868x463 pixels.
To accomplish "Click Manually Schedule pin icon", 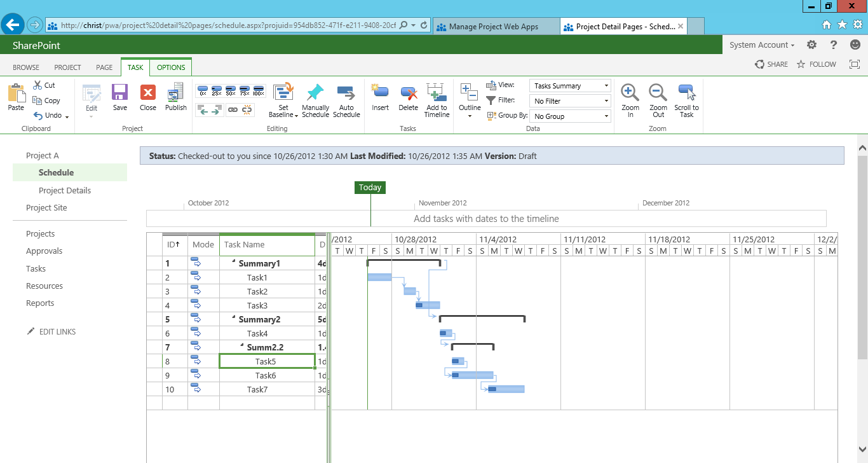I will 315,93.
